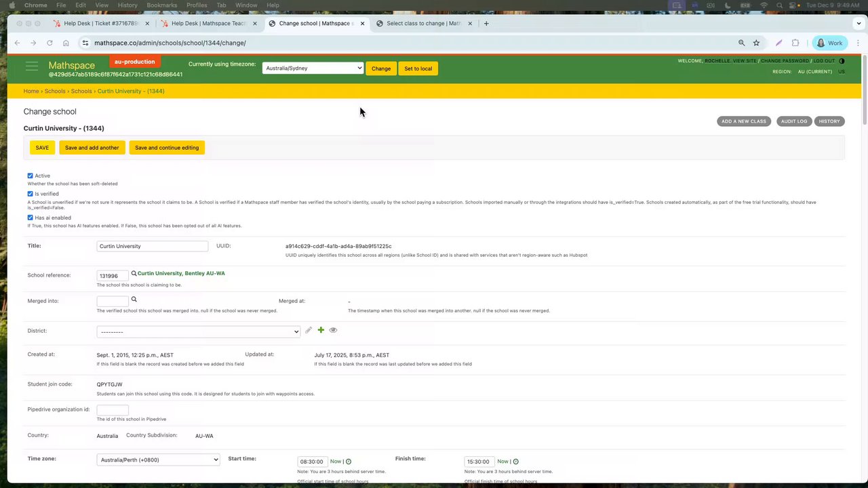Viewport: 868px width, 488px height.
Task: Click the Merged into lookup magnifier
Action: click(134, 299)
